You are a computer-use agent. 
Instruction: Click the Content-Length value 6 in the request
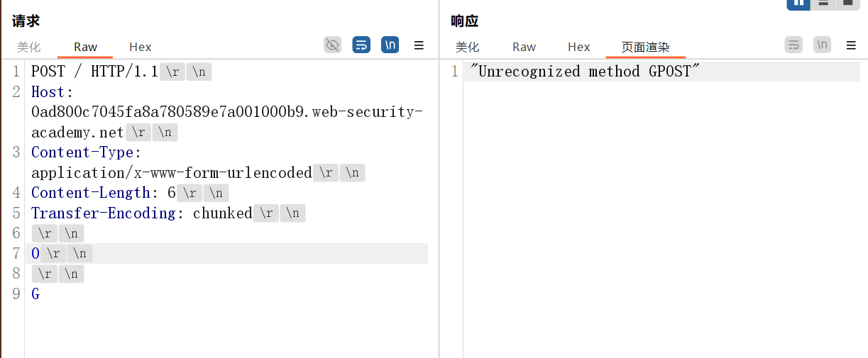click(171, 193)
